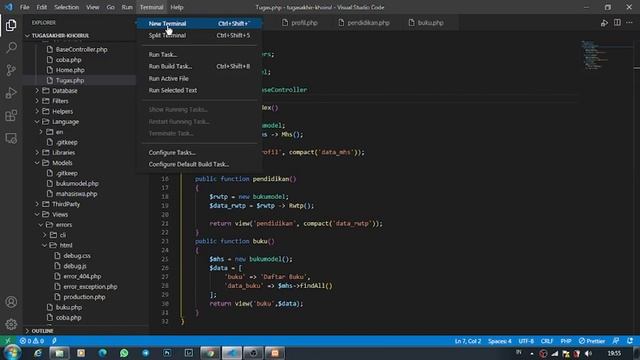Open error_404.php in the explorer

82,276
